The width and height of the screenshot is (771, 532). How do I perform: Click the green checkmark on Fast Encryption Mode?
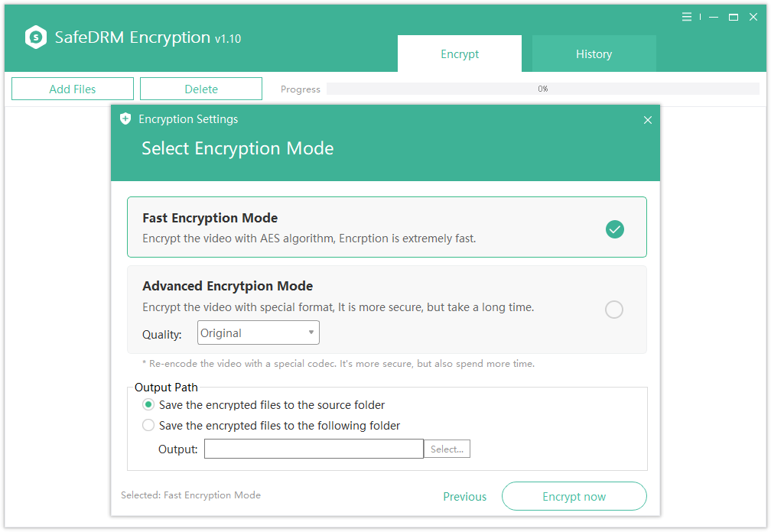coord(615,229)
